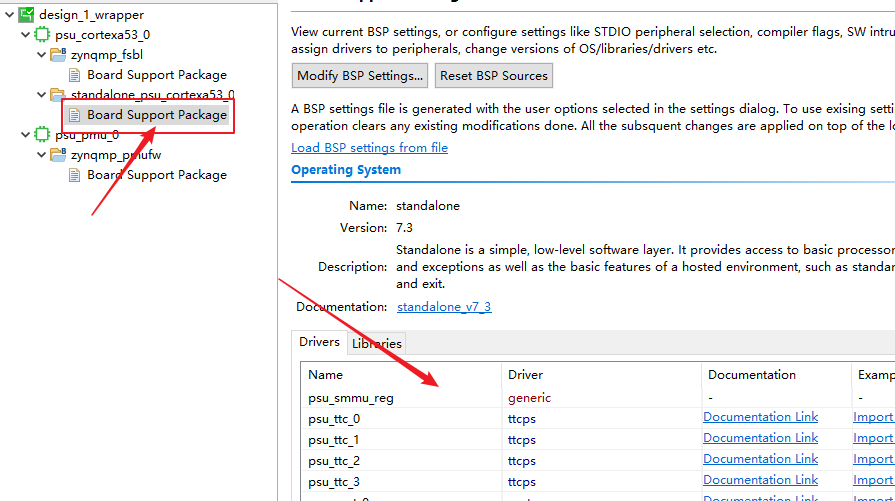Viewport: 895px width, 501px height.
Task: Click the design_1_wrapper platform icon
Action: [x=27, y=15]
